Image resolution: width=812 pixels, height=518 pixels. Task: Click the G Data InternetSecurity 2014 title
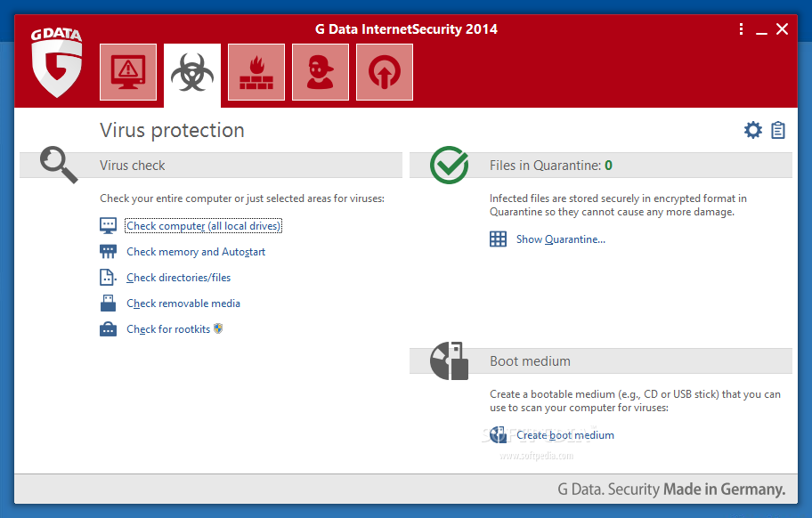(406, 29)
